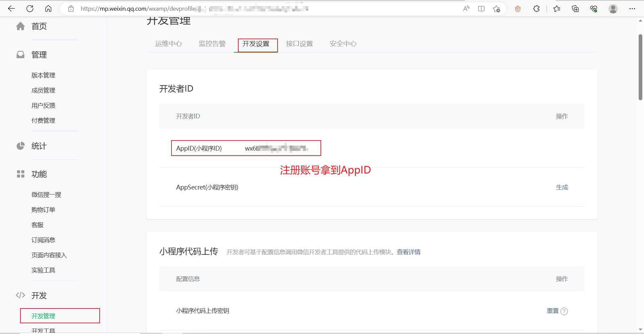Open the user profile avatar
Viewport: 644px width, 334px height.
[613, 9]
